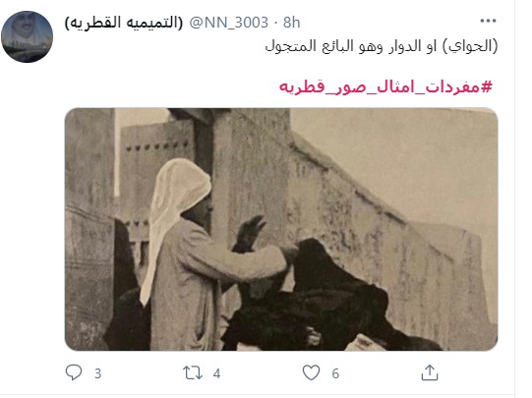
Task: Click the reply count number 3
Action: 97,373
